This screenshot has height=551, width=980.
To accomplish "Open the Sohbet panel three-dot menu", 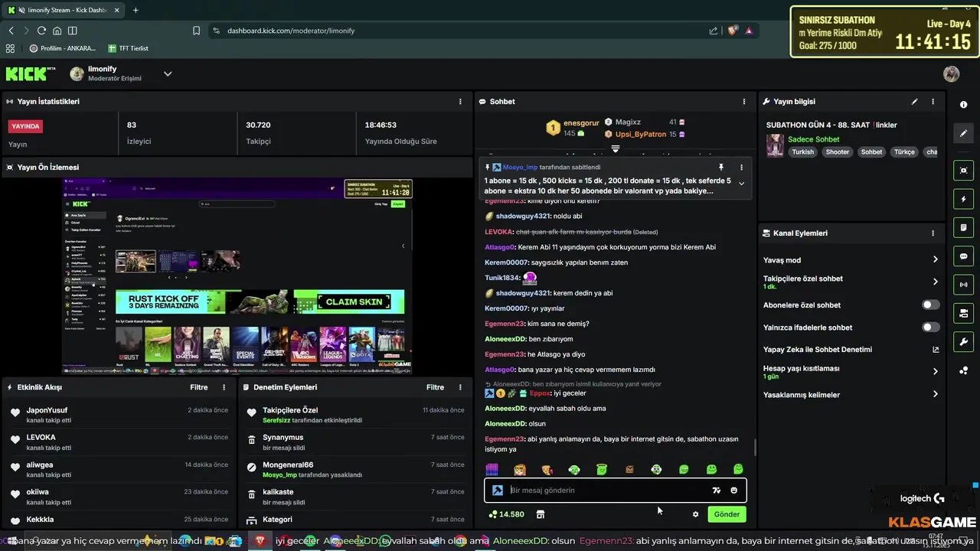I will [743, 101].
